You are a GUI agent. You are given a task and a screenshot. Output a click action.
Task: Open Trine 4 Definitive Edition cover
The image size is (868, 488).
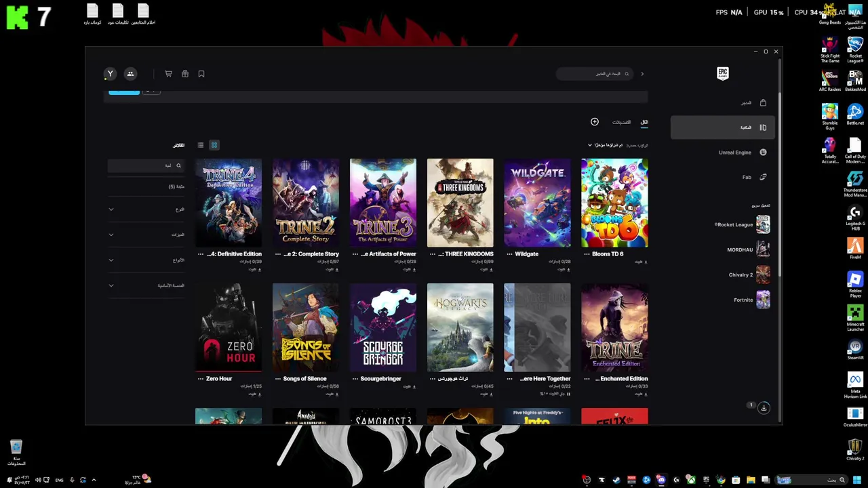[x=229, y=203]
